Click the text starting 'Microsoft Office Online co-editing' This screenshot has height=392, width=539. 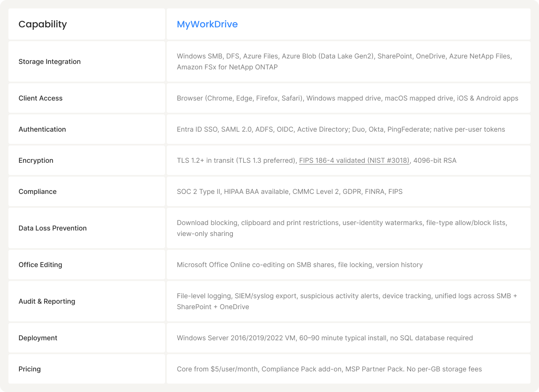[x=300, y=265]
